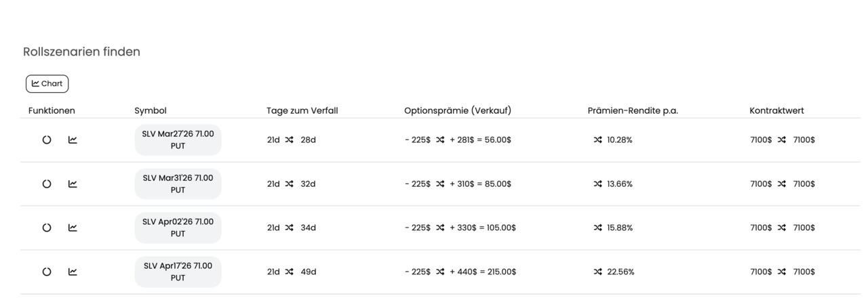Viewport: 868px width, 302px height.
Task: Click the Chart button above the table
Action: 47,84
